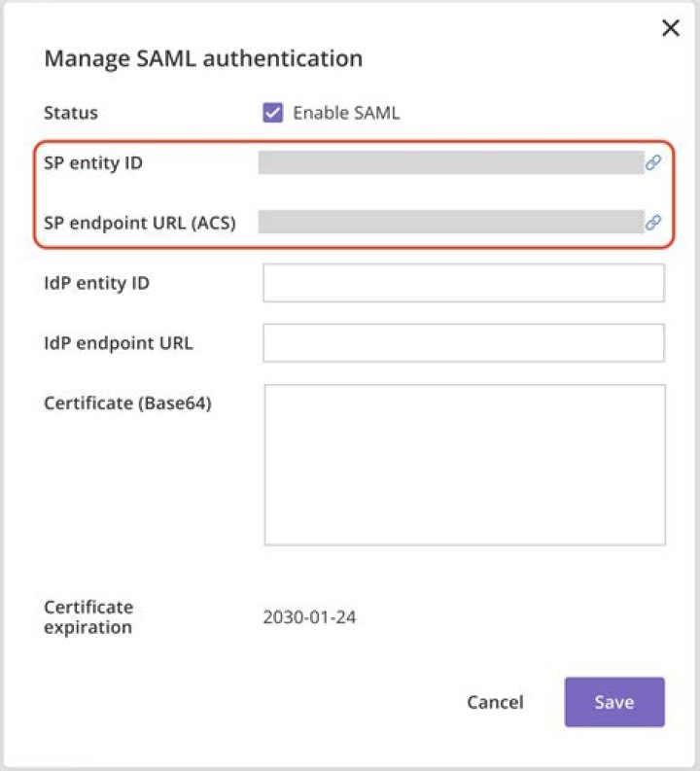Click the grayed SP entity ID value
The image size is (700, 771).
coord(450,162)
